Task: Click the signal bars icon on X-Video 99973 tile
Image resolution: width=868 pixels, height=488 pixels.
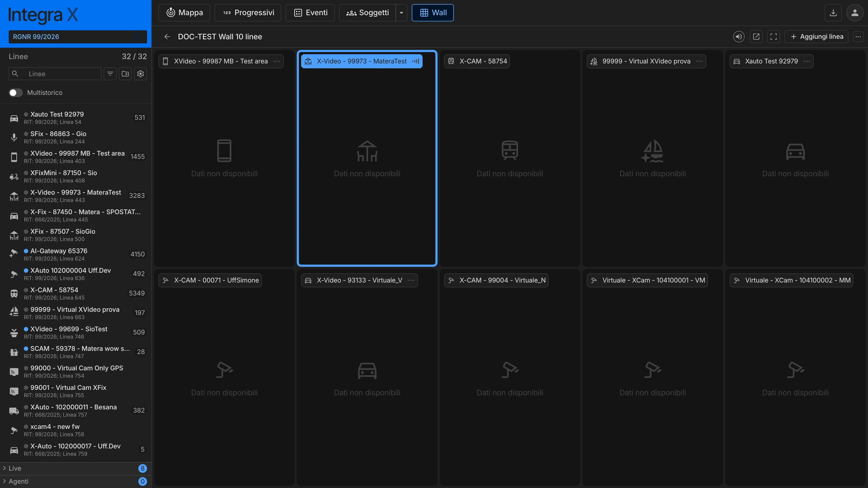Action: pyautogui.click(x=416, y=61)
